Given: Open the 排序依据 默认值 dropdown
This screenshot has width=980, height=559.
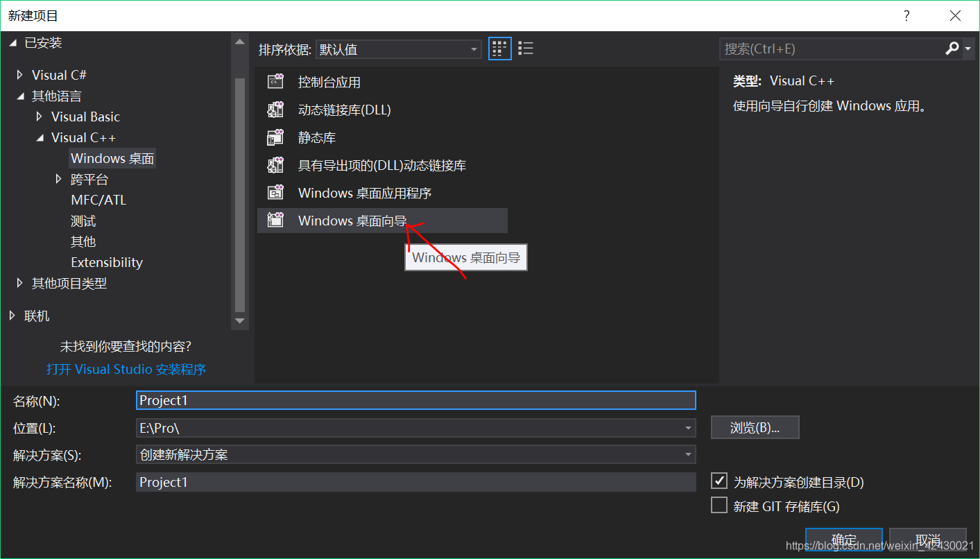Looking at the screenshot, I should click(x=399, y=49).
